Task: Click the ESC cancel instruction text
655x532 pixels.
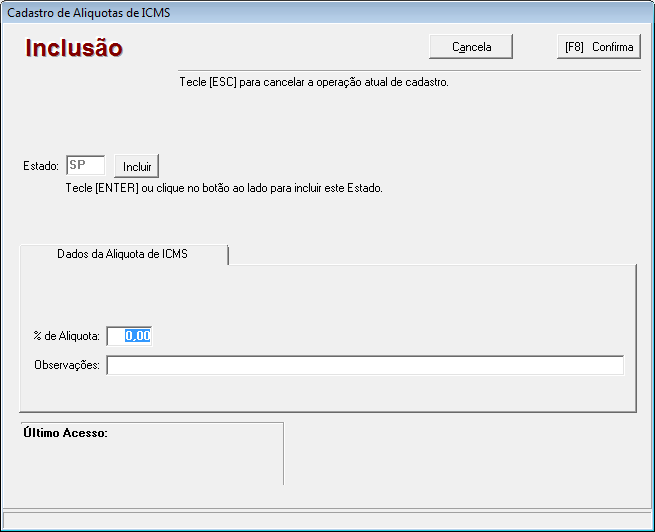Action: [313, 82]
